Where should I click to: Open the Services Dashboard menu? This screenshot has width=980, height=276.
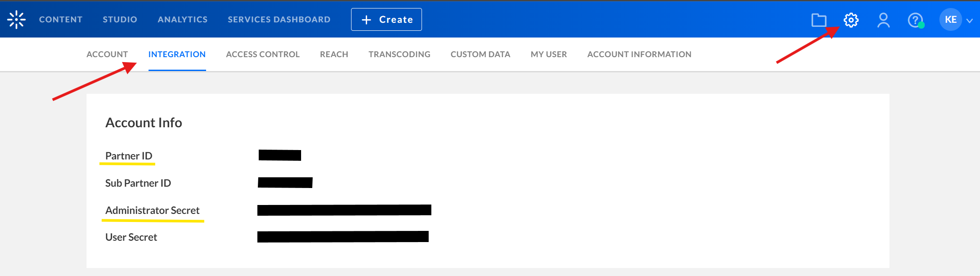279,20
